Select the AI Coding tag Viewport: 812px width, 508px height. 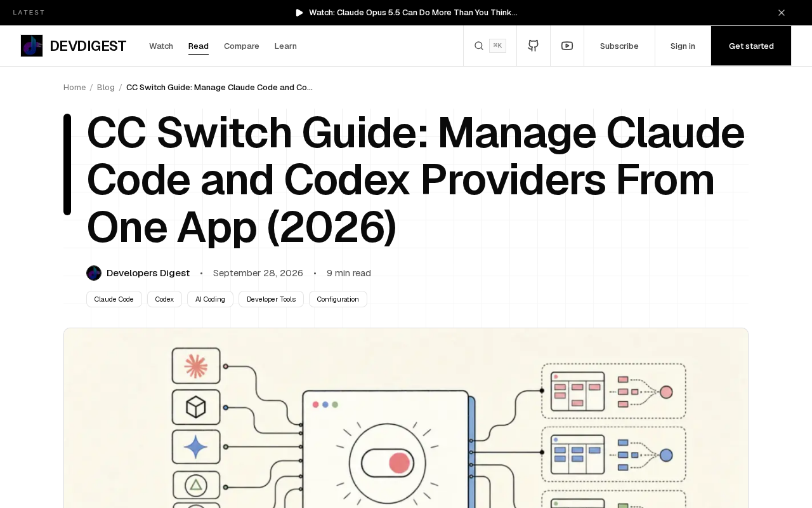[210, 299]
